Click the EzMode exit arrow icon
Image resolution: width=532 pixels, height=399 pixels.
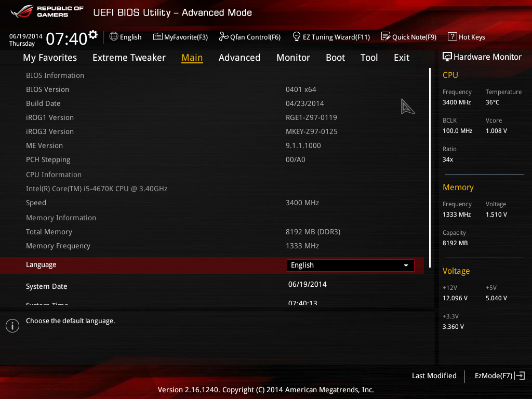coord(520,376)
